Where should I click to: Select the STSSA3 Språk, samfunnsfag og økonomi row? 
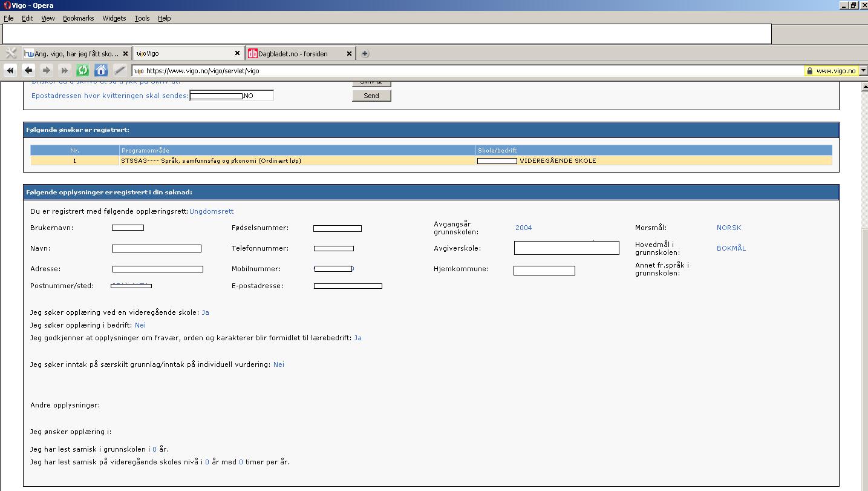pyautogui.click(x=431, y=160)
